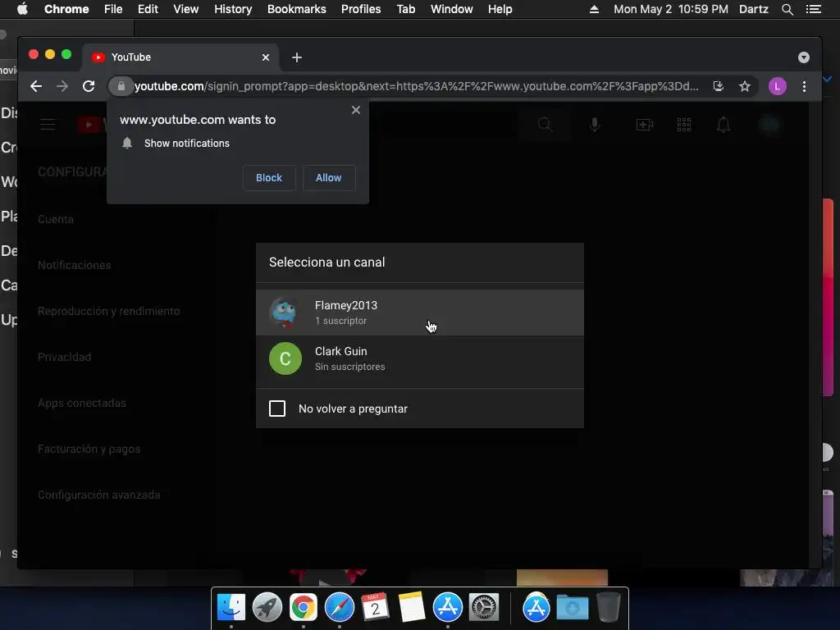Open Configuración avanzada settings
This screenshot has width=840, height=630.
click(99, 495)
